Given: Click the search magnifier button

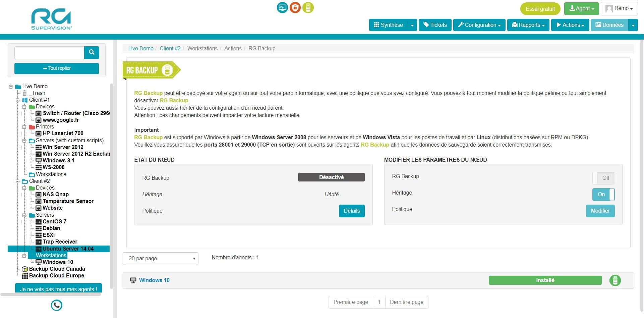Looking at the screenshot, I should coord(92,52).
